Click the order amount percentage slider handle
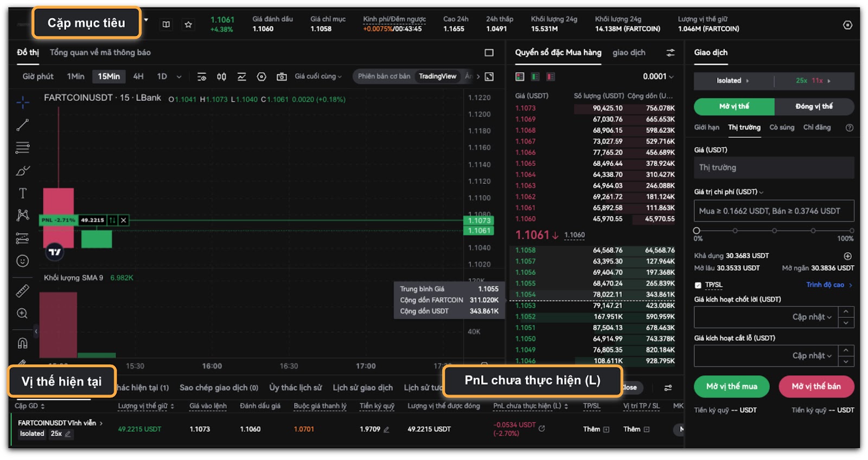The height and width of the screenshot is (460, 868). 697,231
